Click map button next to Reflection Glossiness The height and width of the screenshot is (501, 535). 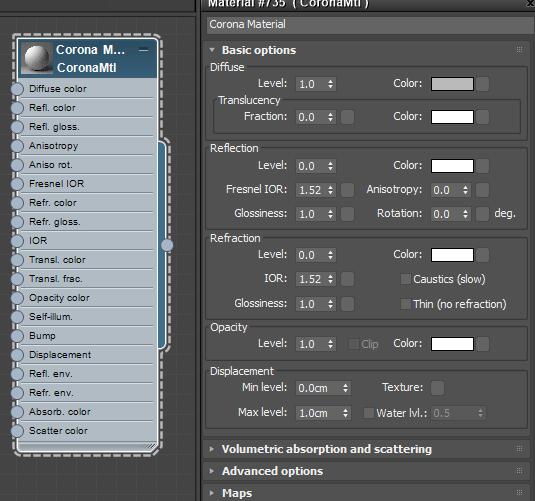coord(347,214)
